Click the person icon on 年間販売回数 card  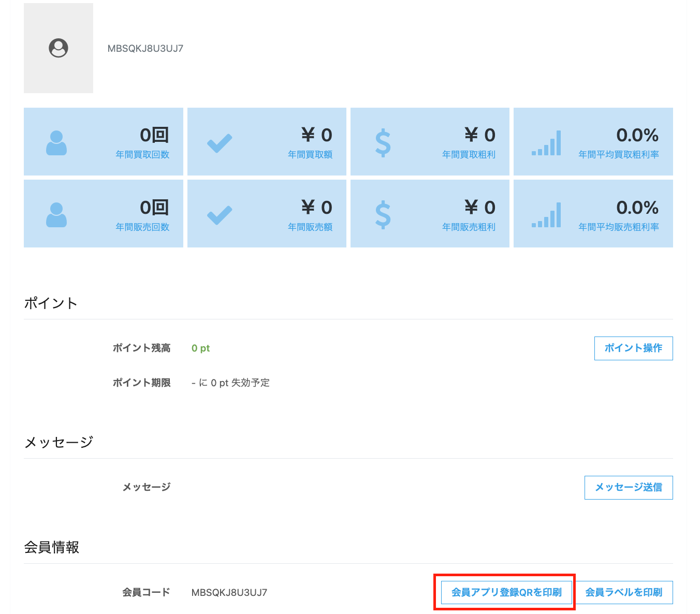pos(56,215)
